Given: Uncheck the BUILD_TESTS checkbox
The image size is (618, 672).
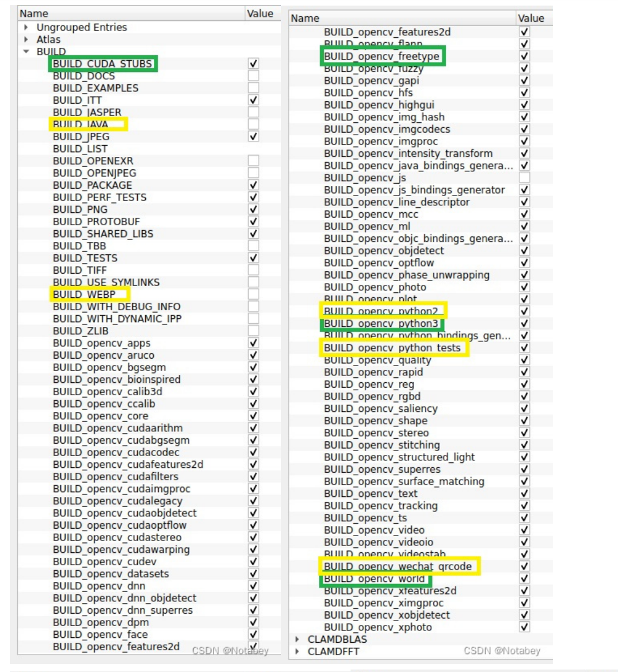Looking at the screenshot, I should click(x=253, y=258).
